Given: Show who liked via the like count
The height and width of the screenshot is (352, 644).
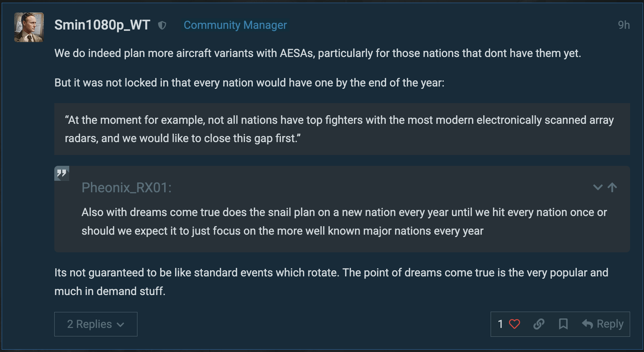Looking at the screenshot, I should pyautogui.click(x=500, y=324).
